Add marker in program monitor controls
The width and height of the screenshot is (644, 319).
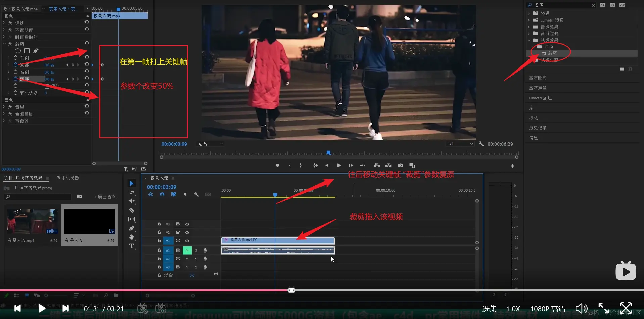pos(277,165)
